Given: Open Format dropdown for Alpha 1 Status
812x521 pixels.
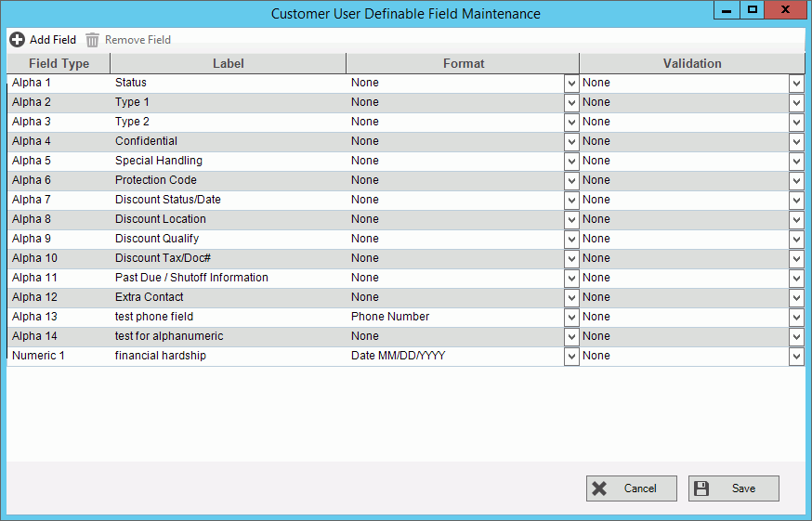Looking at the screenshot, I should (571, 83).
